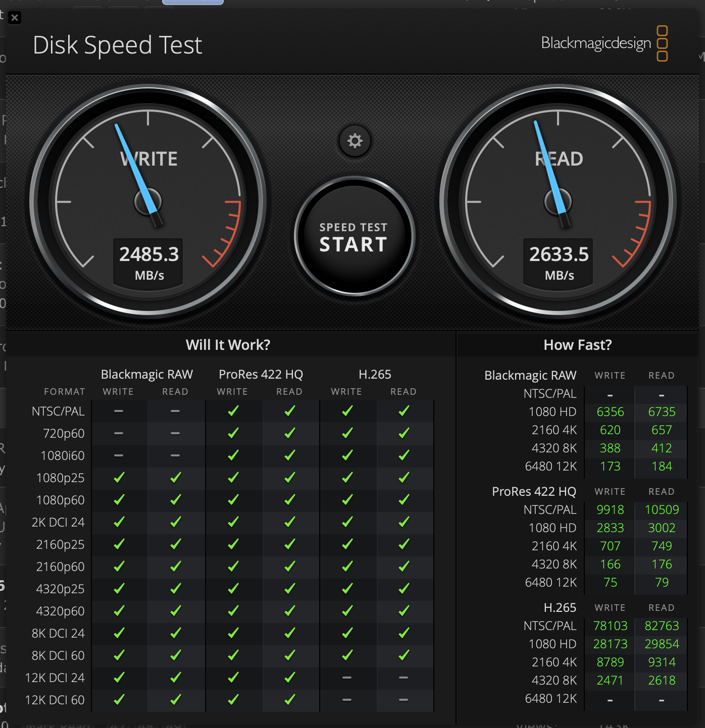Select the 1080i60 format row label

pos(63,456)
